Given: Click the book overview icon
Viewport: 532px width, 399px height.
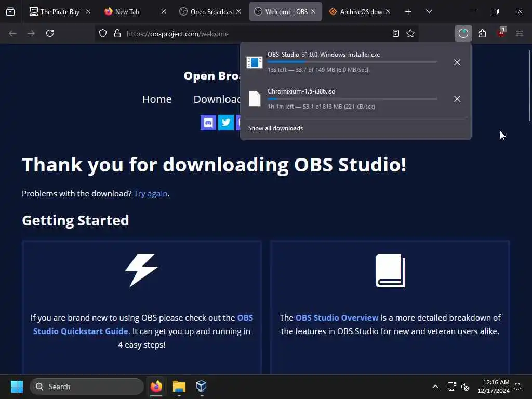Looking at the screenshot, I should pos(390,270).
